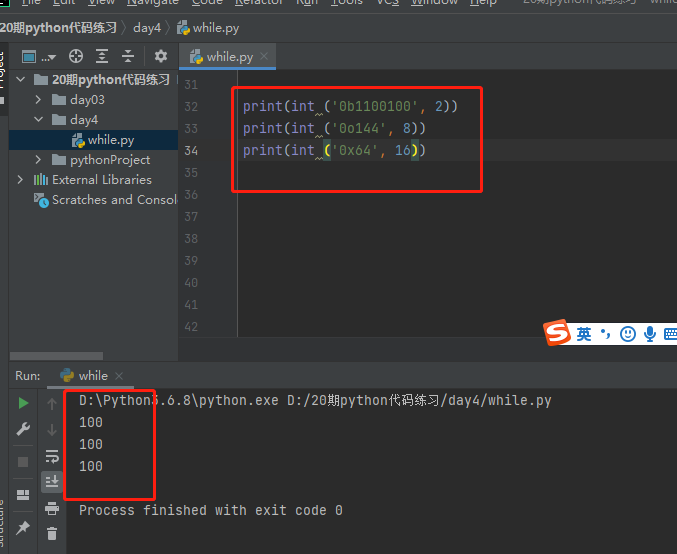This screenshot has width=677, height=554.
Task: Click the Sogou input method S logo
Action: pyautogui.click(x=557, y=332)
